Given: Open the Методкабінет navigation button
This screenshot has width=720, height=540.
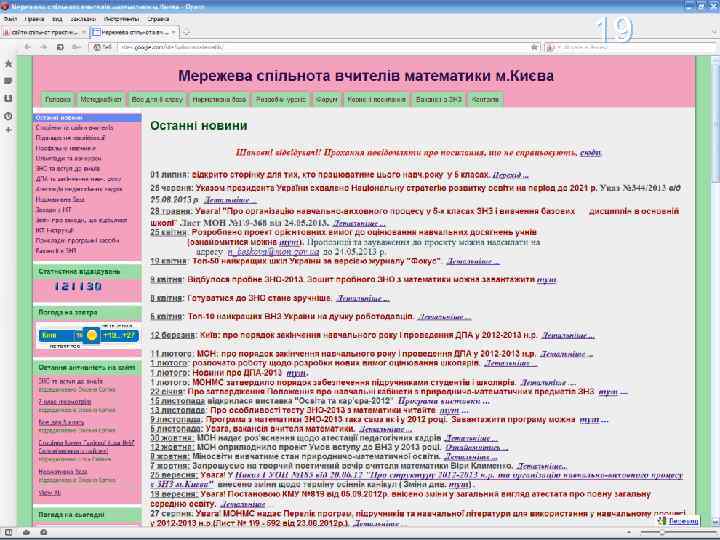Looking at the screenshot, I should click(x=101, y=99).
